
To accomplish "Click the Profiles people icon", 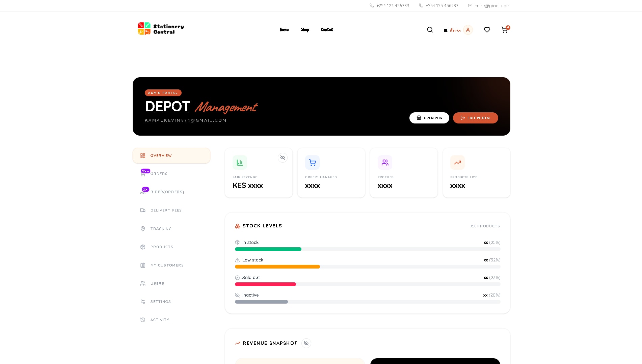I will (x=385, y=162).
